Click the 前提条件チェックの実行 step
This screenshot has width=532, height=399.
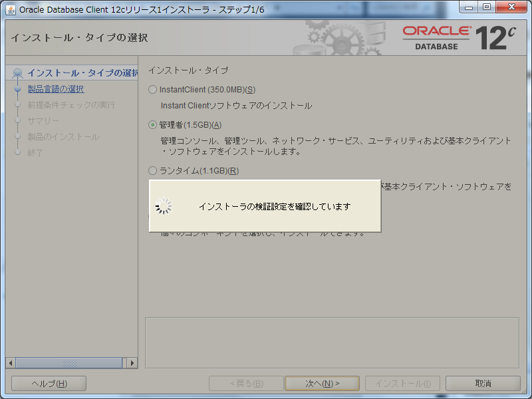point(71,105)
